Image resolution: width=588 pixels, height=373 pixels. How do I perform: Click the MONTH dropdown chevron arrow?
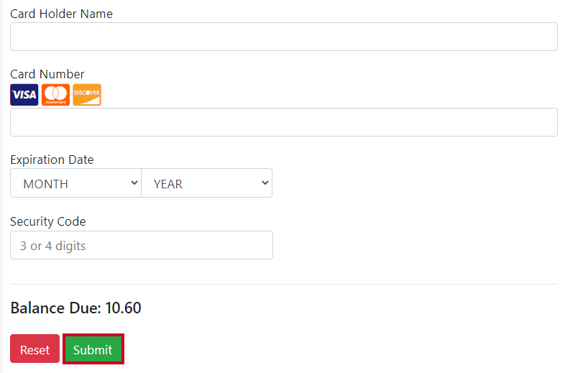[134, 183]
